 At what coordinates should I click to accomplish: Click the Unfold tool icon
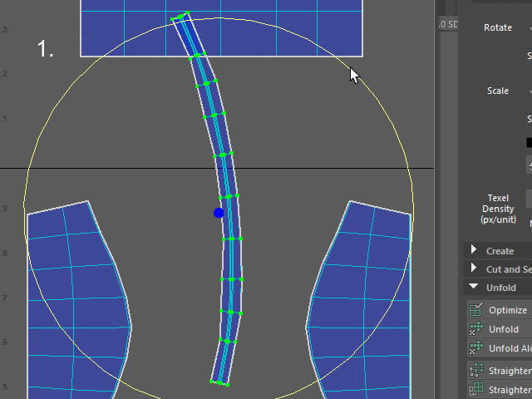[476, 329]
